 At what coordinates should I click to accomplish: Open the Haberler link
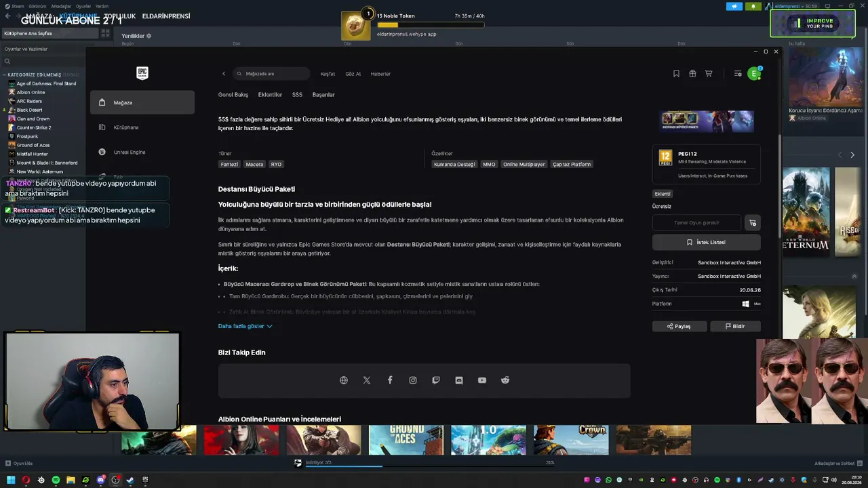(x=380, y=74)
